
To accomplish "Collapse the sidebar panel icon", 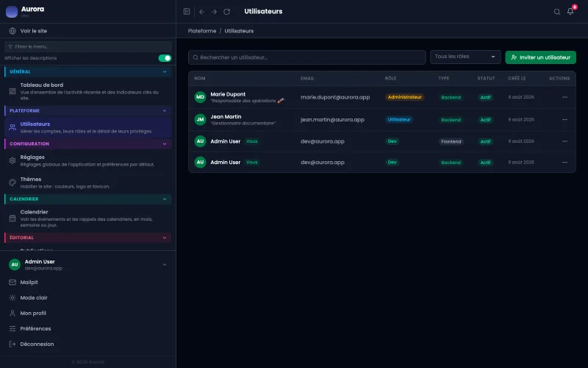I will click(x=187, y=12).
